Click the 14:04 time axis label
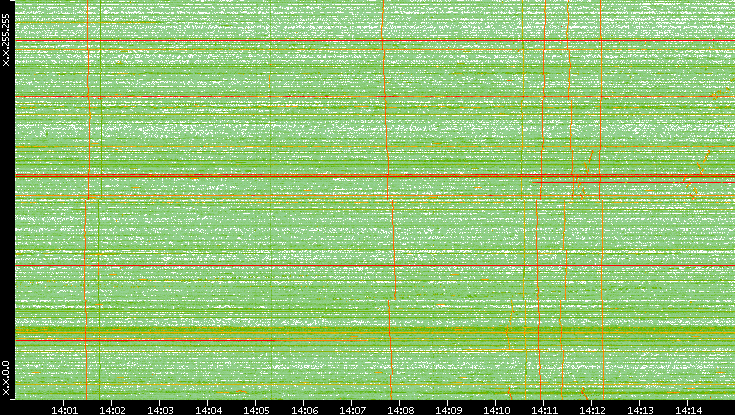The image size is (735, 415). point(208,411)
